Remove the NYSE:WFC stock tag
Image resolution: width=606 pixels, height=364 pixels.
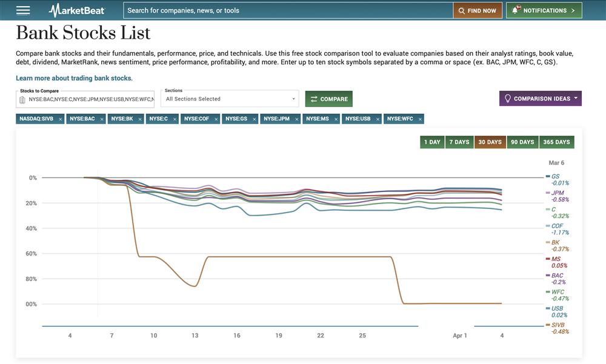(419, 119)
